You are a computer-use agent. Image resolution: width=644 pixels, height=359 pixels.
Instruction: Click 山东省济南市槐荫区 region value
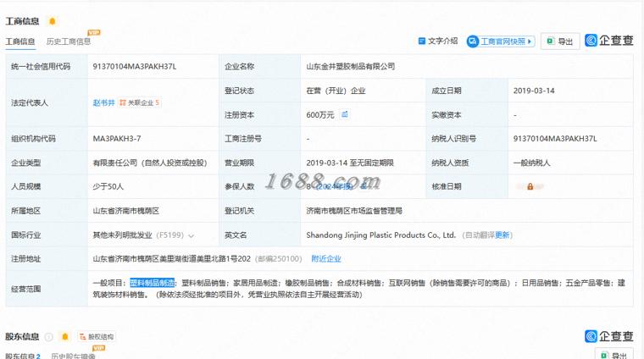point(126,211)
